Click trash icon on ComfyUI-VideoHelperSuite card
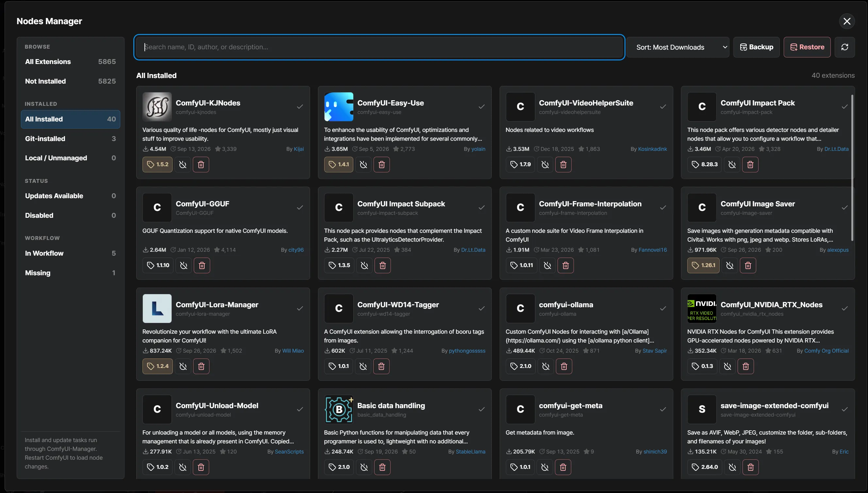 [x=563, y=165]
